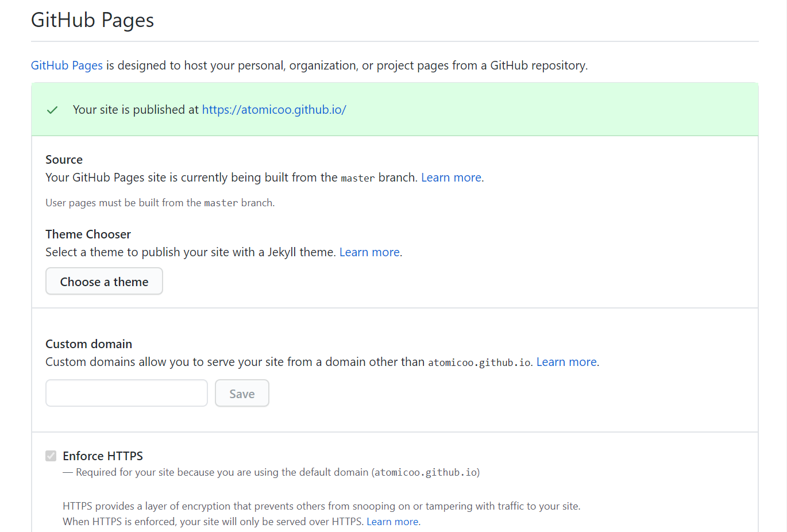The width and height of the screenshot is (787, 532).
Task: Toggle the Enforce HTTPS checkbox
Action: [51, 456]
